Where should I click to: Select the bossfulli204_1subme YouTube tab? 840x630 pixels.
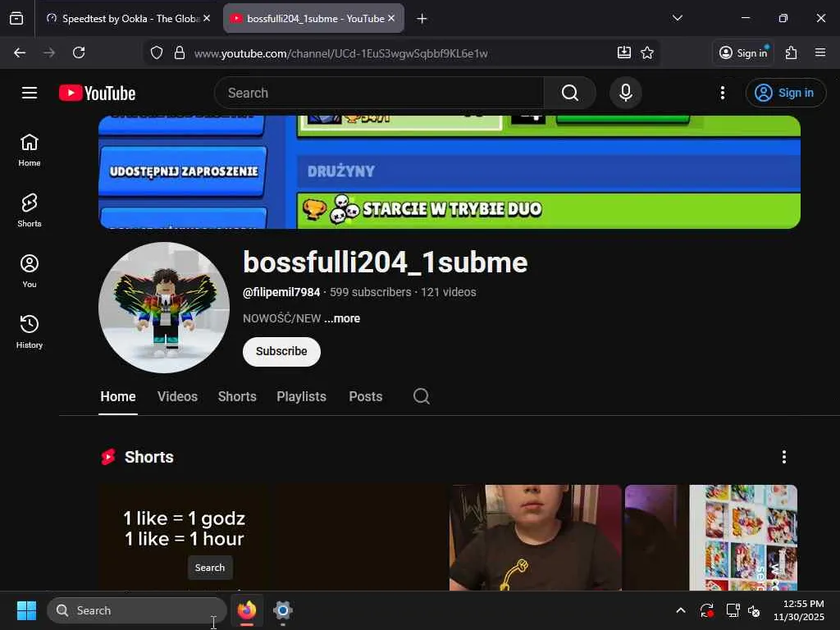313,19
